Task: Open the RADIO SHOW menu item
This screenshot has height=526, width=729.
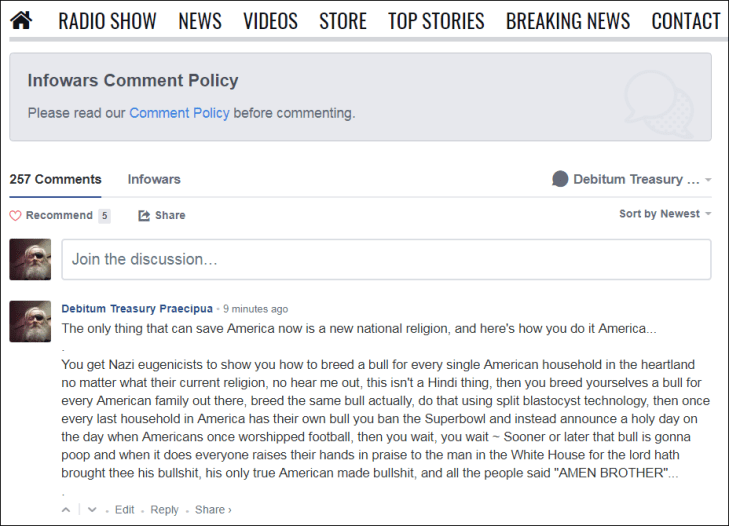Action: (107, 21)
